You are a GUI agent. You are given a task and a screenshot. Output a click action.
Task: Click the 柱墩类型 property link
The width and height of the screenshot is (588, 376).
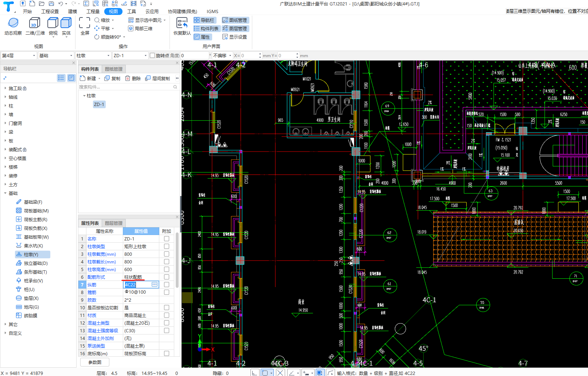[x=96, y=246]
